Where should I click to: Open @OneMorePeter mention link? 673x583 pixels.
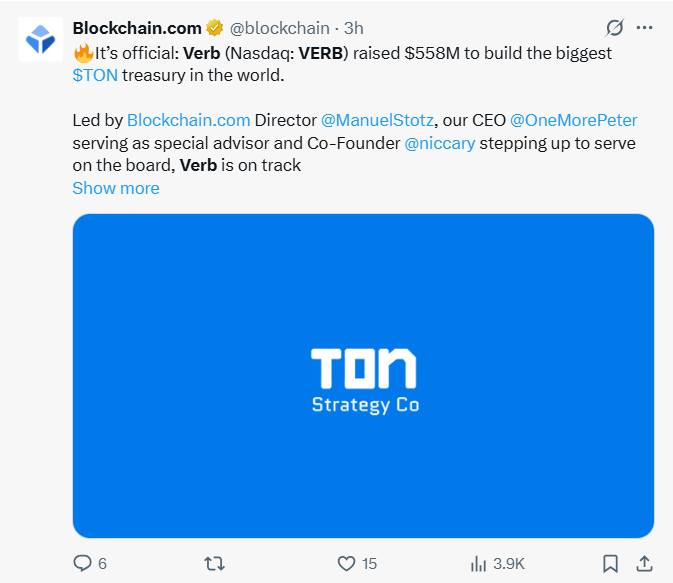[573, 120]
